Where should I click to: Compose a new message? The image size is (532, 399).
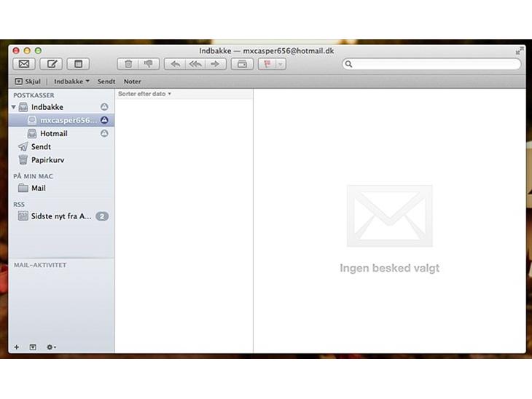52,64
